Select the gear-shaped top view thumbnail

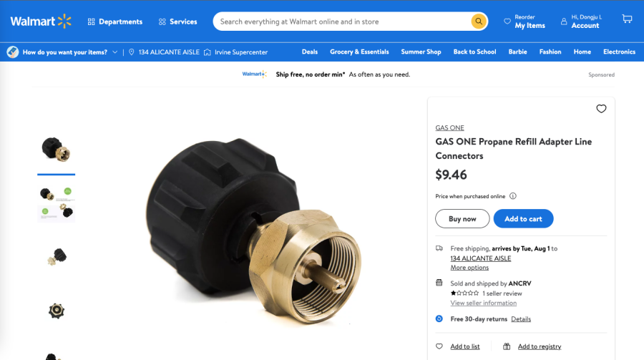(57, 311)
